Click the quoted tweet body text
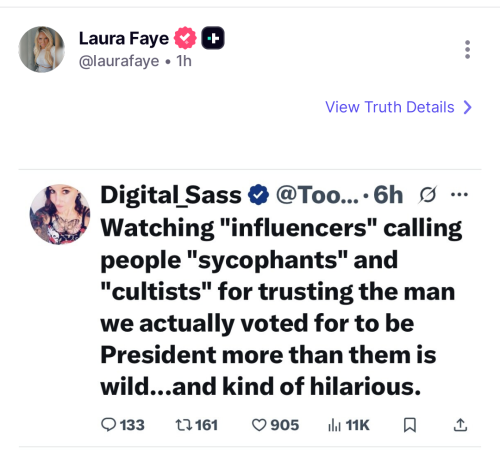This screenshot has width=500, height=455. tap(281, 307)
